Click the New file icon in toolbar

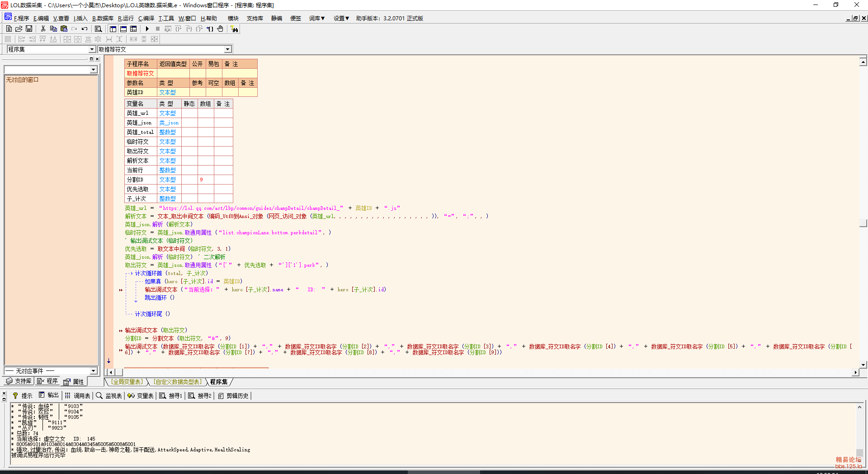[9, 28]
